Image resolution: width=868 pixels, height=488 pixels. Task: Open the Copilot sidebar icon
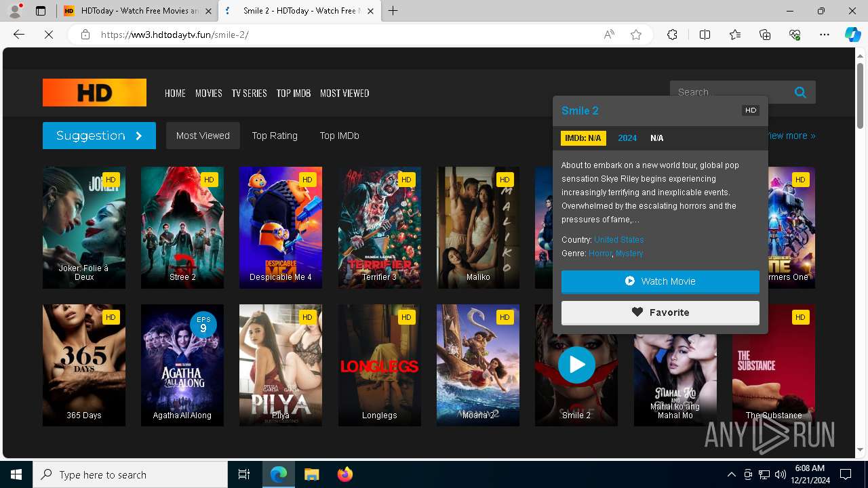[x=852, y=35]
